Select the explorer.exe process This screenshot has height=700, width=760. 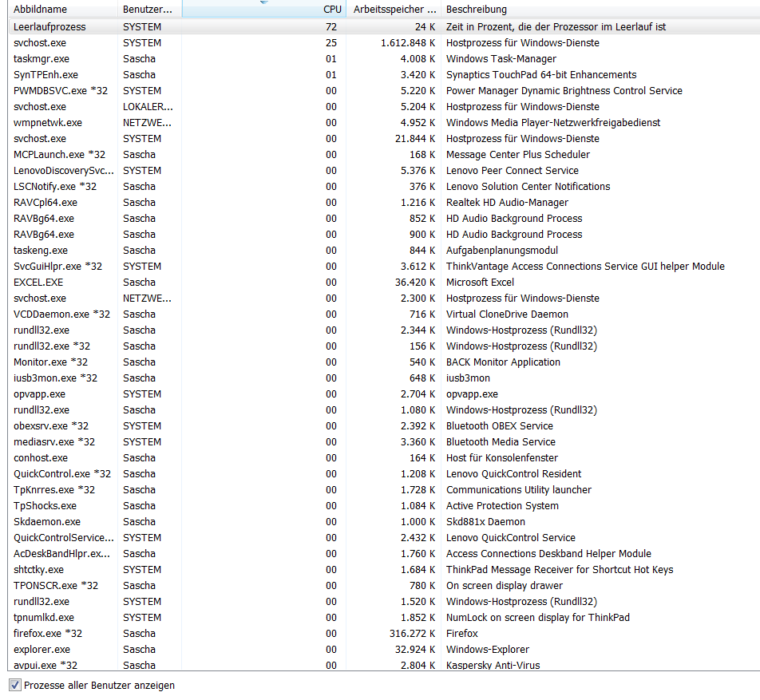point(384,650)
